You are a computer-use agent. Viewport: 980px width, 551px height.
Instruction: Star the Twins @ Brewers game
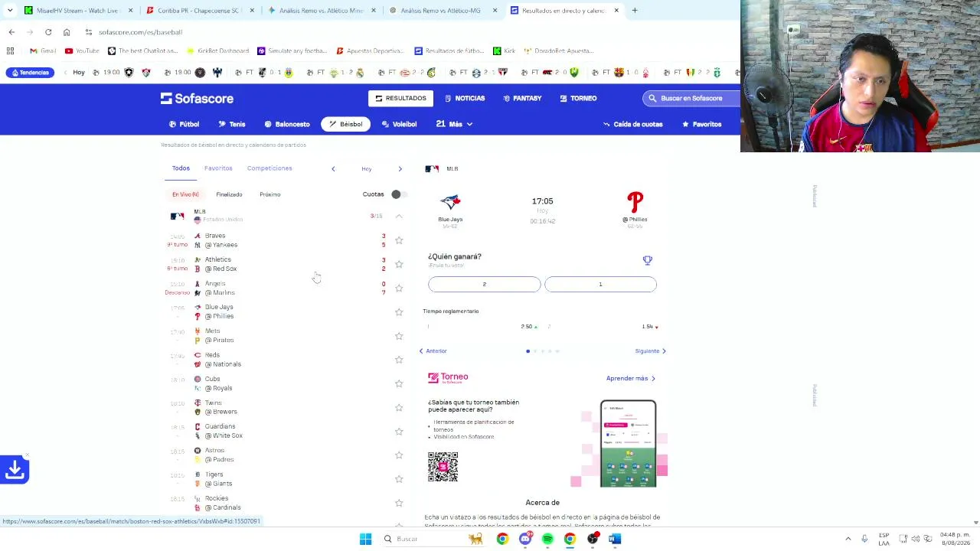coord(399,407)
